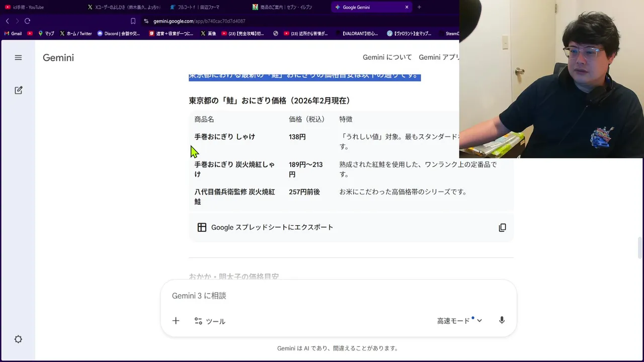Click the 'Gemini は AI であり' disclaimer text
Screen dimensions: 644x362
338,348
